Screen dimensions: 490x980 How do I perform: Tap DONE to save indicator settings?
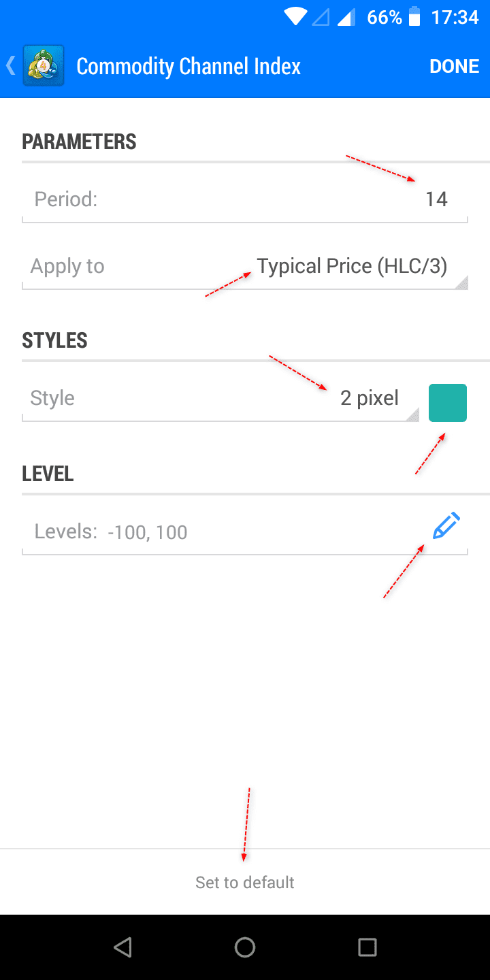click(454, 66)
